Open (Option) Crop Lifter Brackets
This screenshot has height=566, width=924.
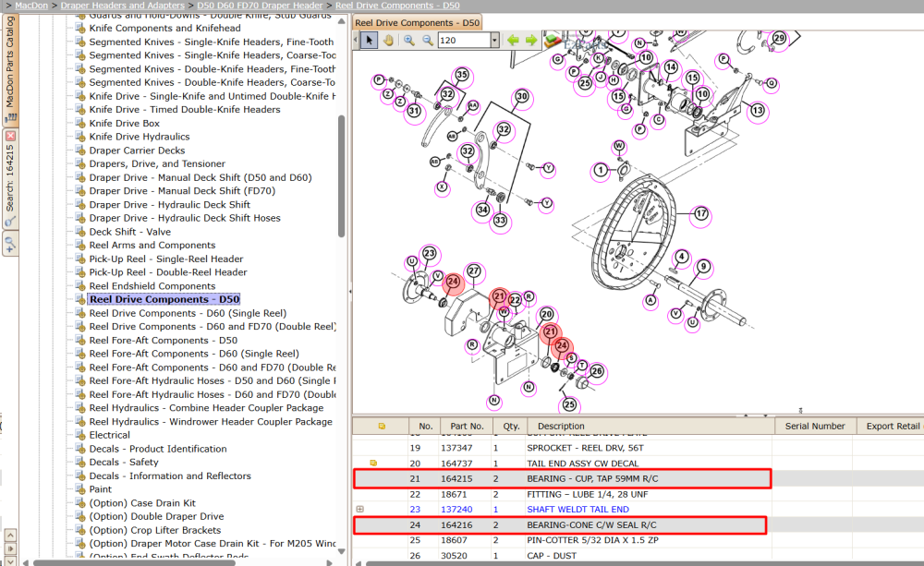tap(155, 530)
